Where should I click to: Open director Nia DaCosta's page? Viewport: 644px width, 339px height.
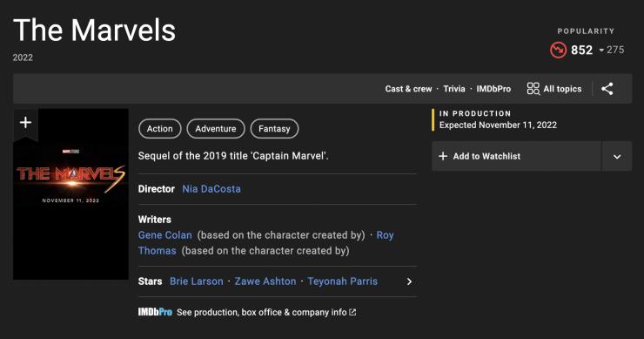[211, 189]
